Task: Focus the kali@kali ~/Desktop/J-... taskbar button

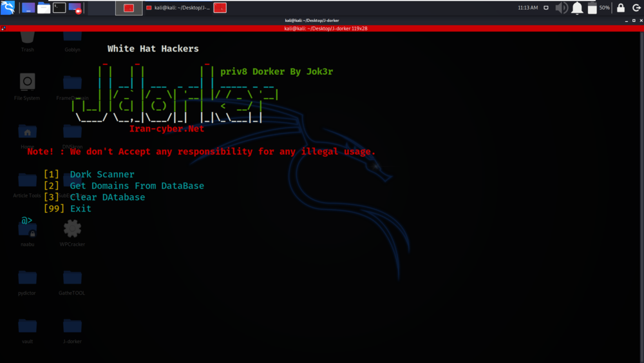Action: (178, 7)
